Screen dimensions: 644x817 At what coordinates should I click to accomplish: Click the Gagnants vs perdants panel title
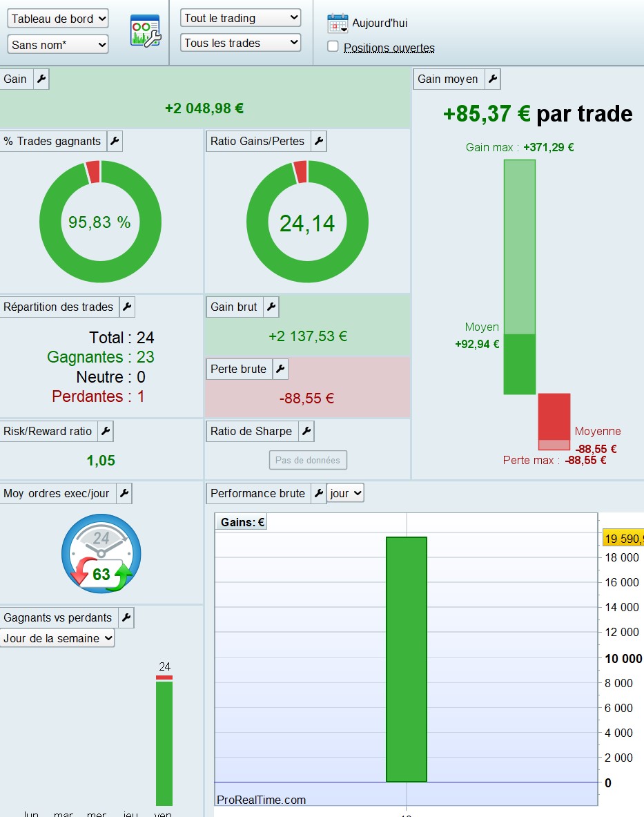[58, 617]
